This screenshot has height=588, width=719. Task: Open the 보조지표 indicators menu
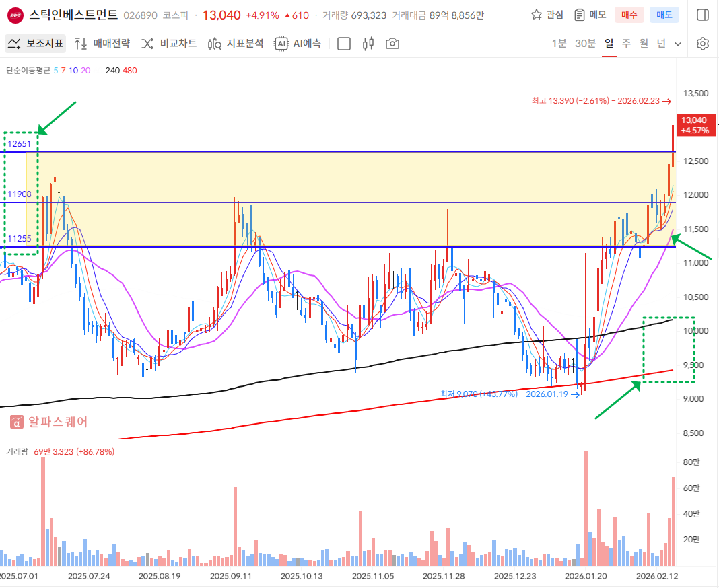pyautogui.click(x=36, y=44)
